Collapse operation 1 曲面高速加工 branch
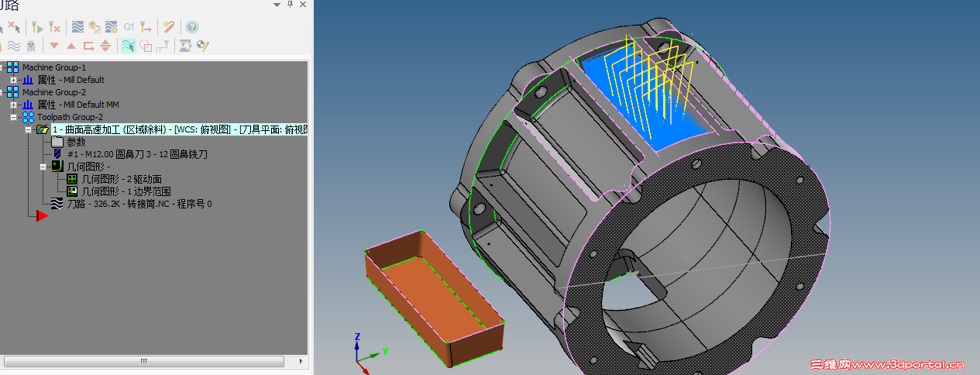The height and width of the screenshot is (375, 980). click(x=29, y=129)
